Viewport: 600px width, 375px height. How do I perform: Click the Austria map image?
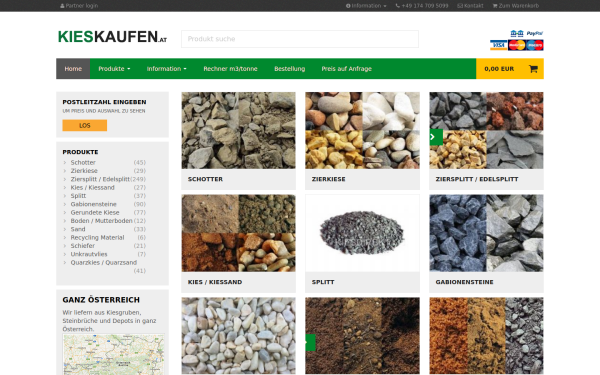point(114,354)
